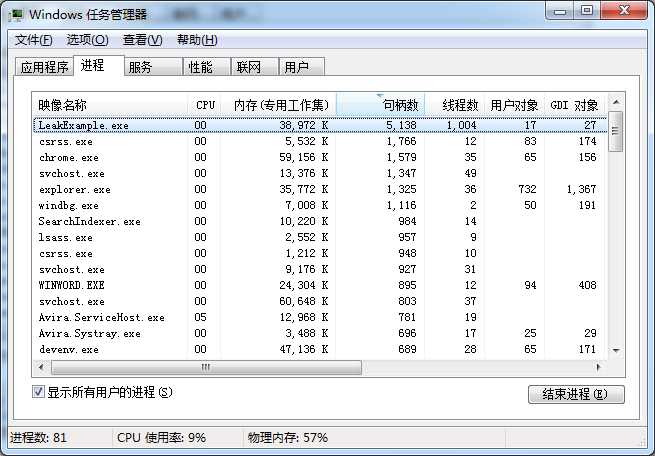Viewport: 655px width, 456px height.
Task: Click the horizontal scrollbar thumb
Action: point(206,367)
